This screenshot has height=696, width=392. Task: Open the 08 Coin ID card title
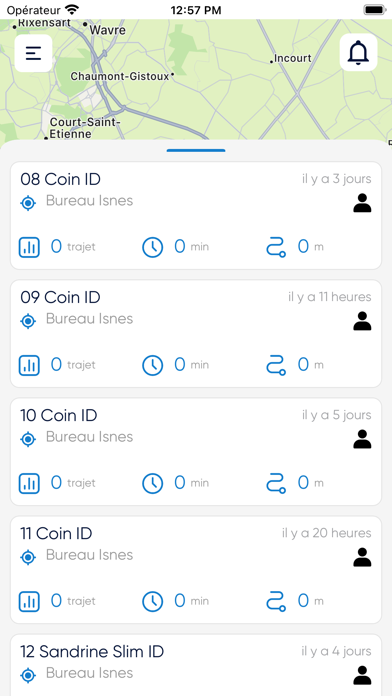coord(60,179)
